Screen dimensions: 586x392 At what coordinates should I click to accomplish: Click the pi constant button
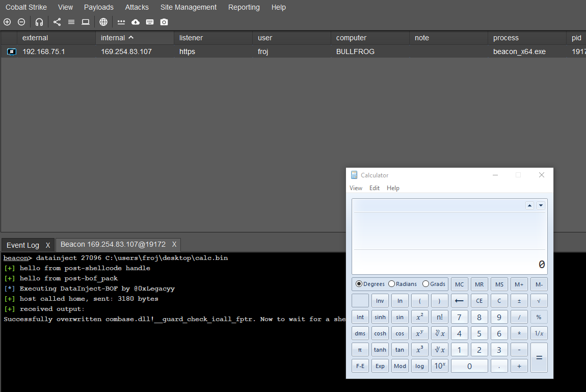pyautogui.click(x=360, y=350)
